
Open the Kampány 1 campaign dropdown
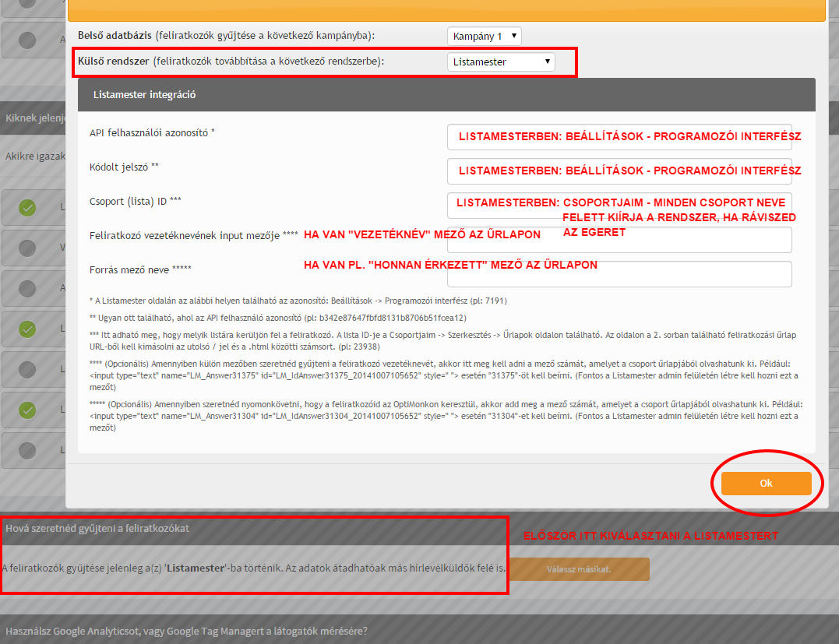click(x=485, y=37)
